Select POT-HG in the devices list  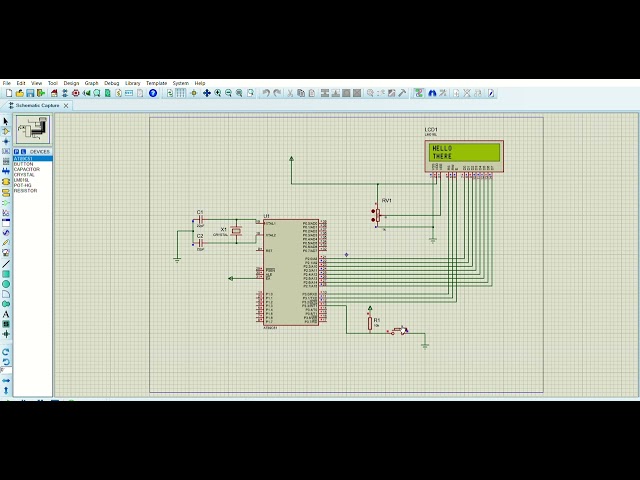(x=22, y=185)
